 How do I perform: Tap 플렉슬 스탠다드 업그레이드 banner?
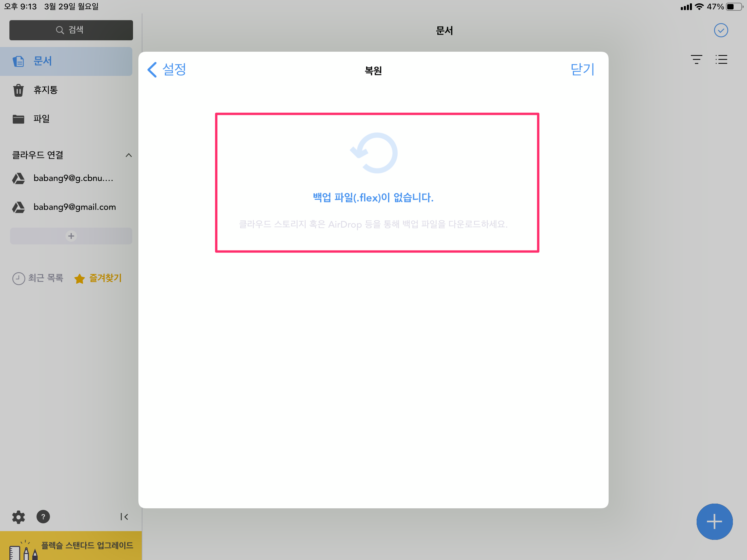coord(71,545)
